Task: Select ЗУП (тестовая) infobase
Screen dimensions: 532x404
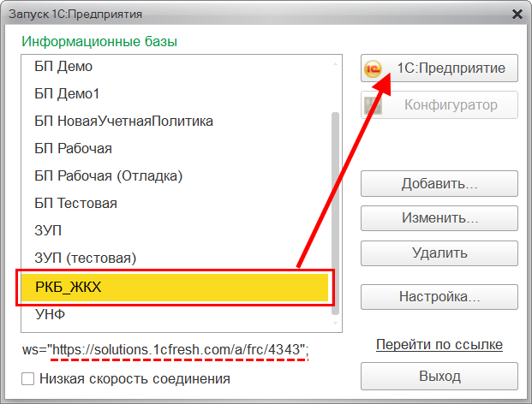Action: [176, 258]
